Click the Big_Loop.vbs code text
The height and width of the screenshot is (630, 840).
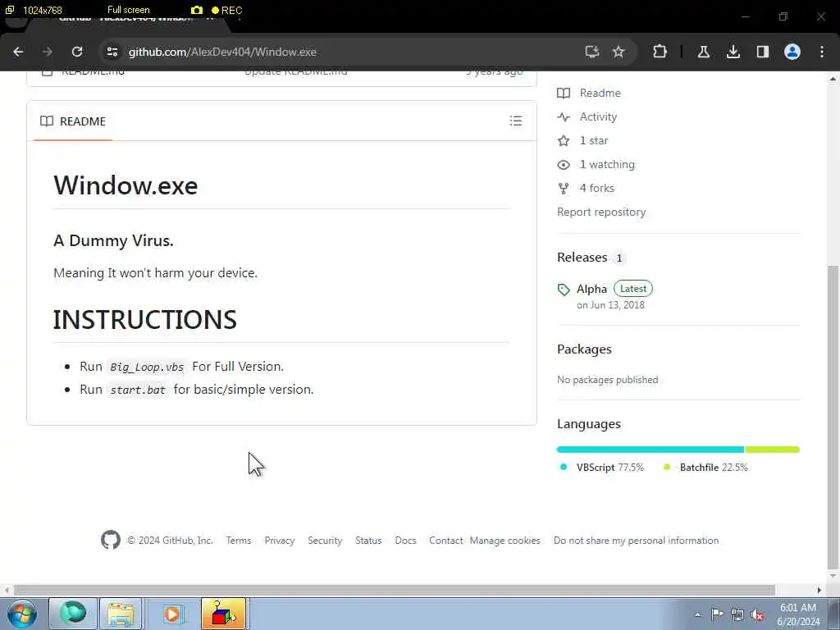coord(147,367)
